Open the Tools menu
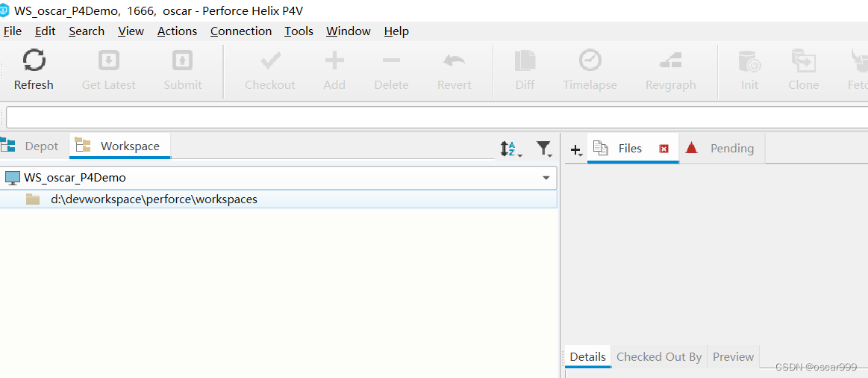 [299, 31]
